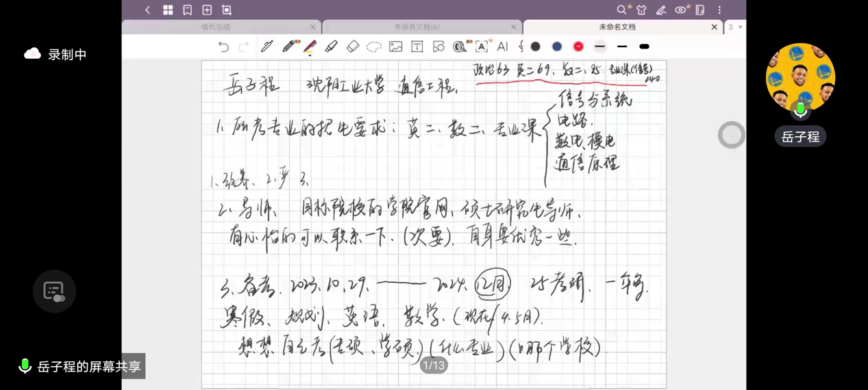Toggle the eye read-only mode

680,10
